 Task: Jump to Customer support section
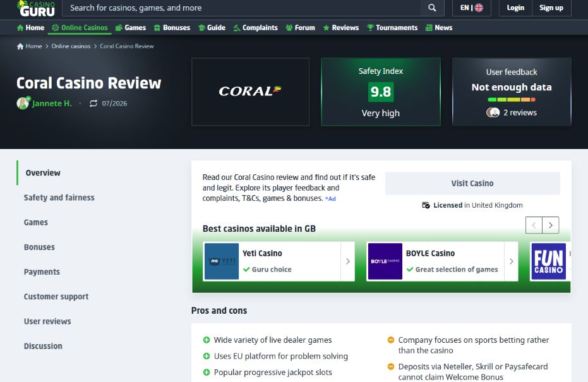pos(56,297)
